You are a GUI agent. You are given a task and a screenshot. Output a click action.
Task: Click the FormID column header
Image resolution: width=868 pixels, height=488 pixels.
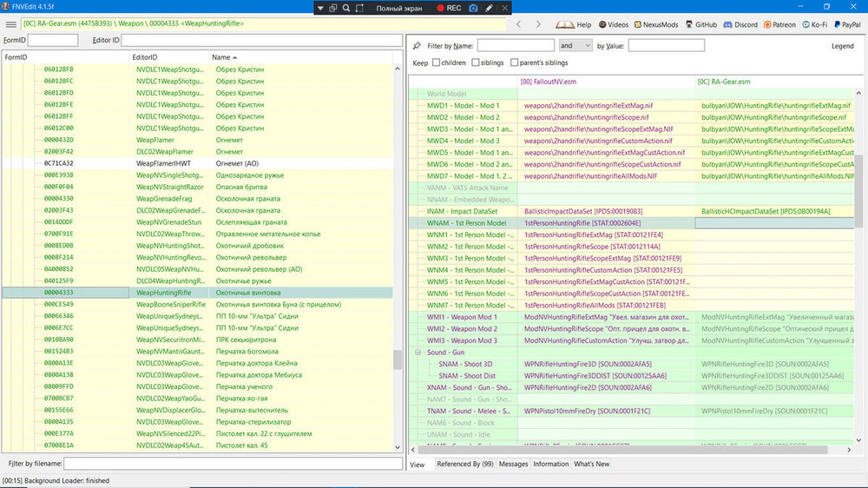65,57
